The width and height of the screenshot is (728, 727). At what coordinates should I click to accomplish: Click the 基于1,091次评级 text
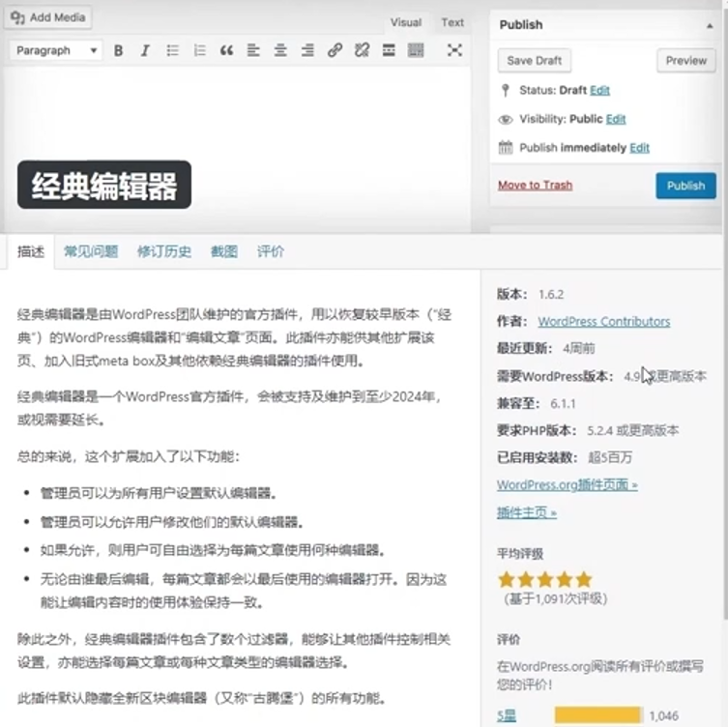(556, 598)
